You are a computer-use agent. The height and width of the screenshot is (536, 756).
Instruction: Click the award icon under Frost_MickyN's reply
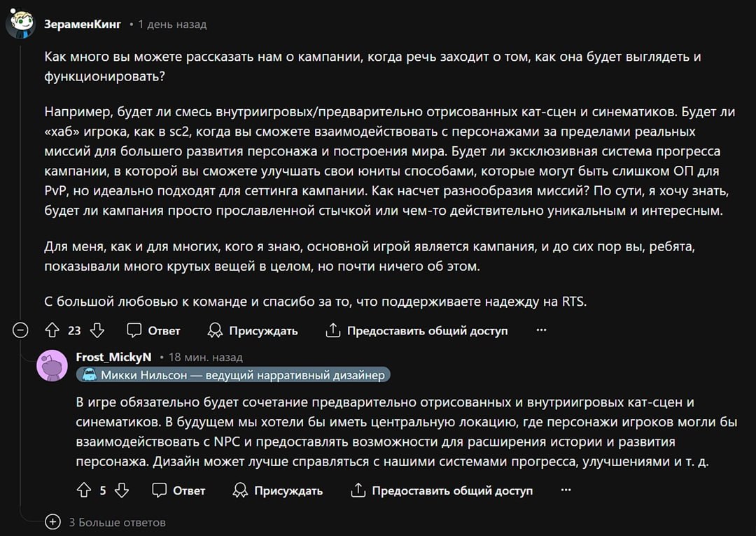pyautogui.click(x=240, y=491)
